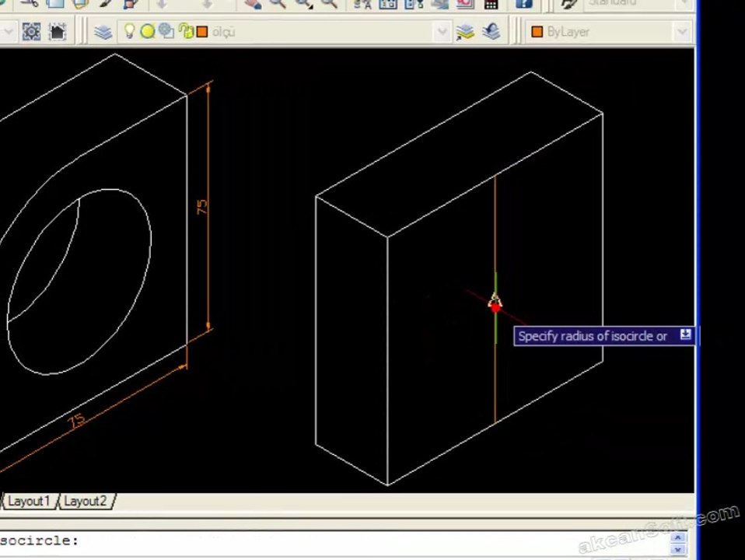Image resolution: width=745 pixels, height=560 pixels.
Task: Click the orange color swatch of ölçü layer
Action: [x=202, y=32]
